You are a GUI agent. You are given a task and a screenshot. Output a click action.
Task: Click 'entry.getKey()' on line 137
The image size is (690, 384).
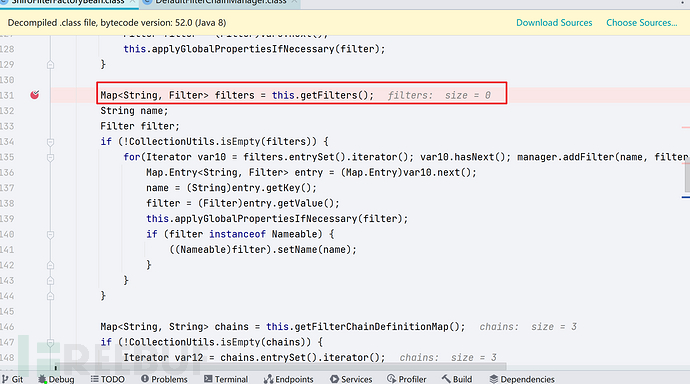[x=271, y=188]
